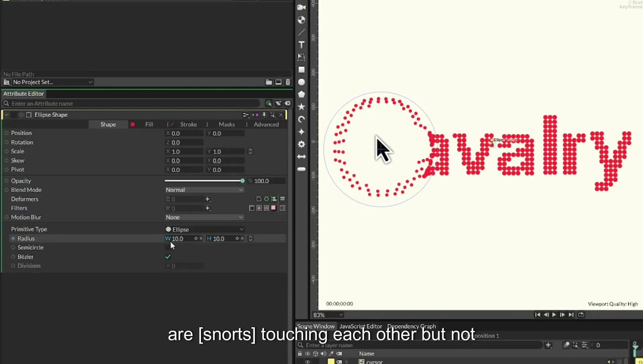The image size is (643, 364).
Task: Open the Dependency Graph tab
Action: pos(412,326)
